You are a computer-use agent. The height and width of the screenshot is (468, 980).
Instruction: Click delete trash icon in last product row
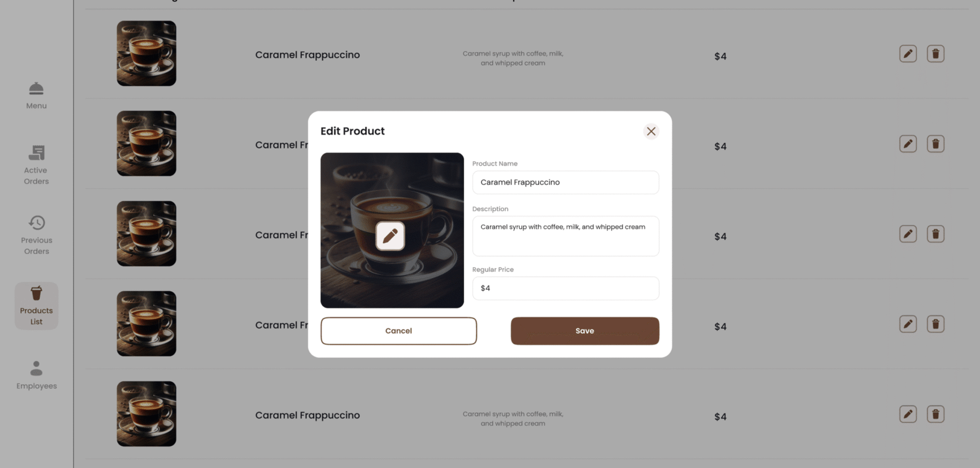point(935,414)
